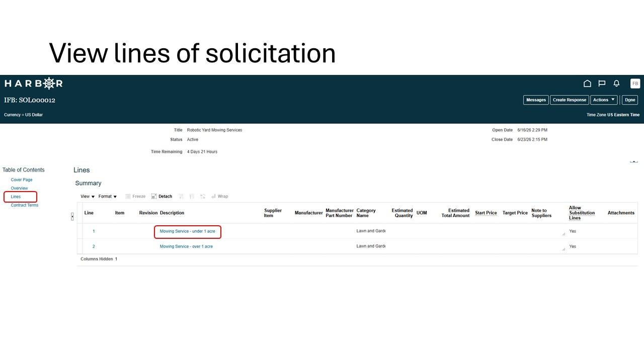Click the Manufacturer column header
This screenshot has height=362, width=644.
309,213
